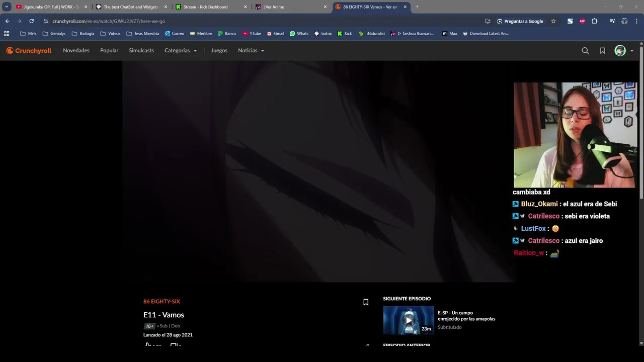644x362 pixels.
Task: Open a new browser tab
Action: (x=417, y=7)
